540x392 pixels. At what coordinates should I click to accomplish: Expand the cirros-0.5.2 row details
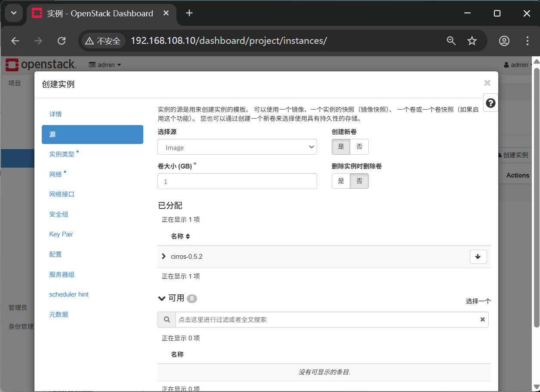[164, 257]
